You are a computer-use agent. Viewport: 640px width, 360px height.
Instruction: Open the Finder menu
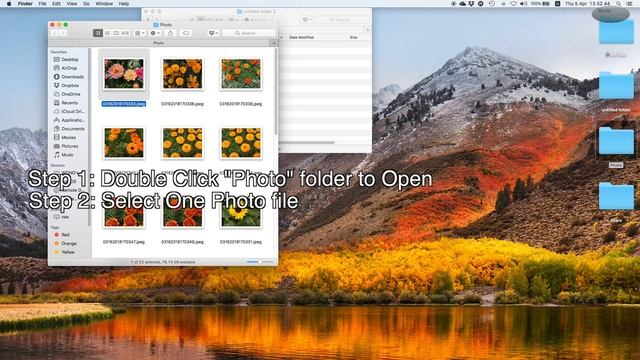tap(25, 4)
